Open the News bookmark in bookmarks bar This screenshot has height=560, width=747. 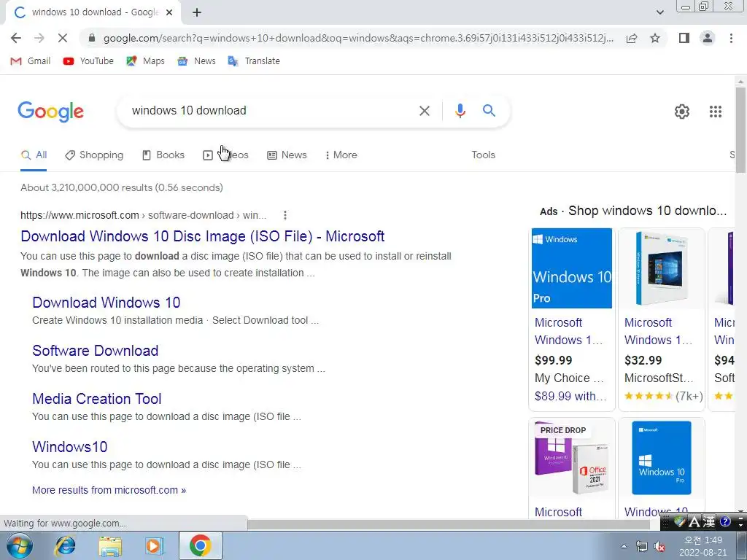coord(196,61)
